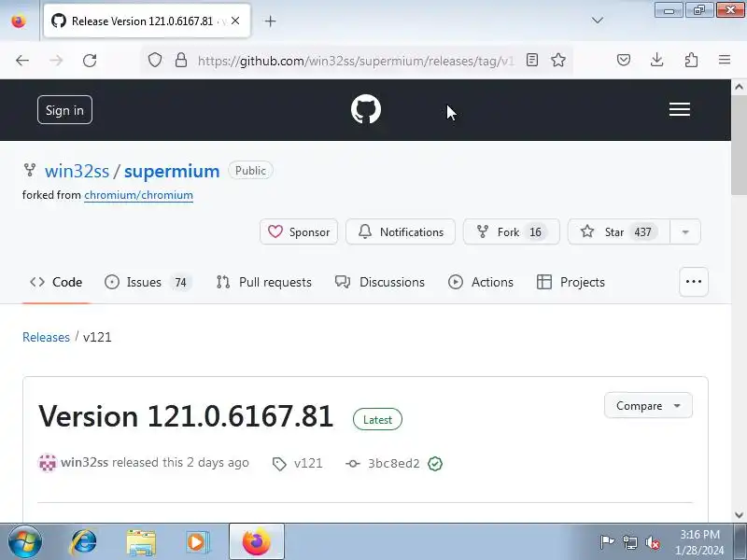Click the page scrollbar down arrow
The width and height of the screenshot is (747, 560).
pos(739,515)
